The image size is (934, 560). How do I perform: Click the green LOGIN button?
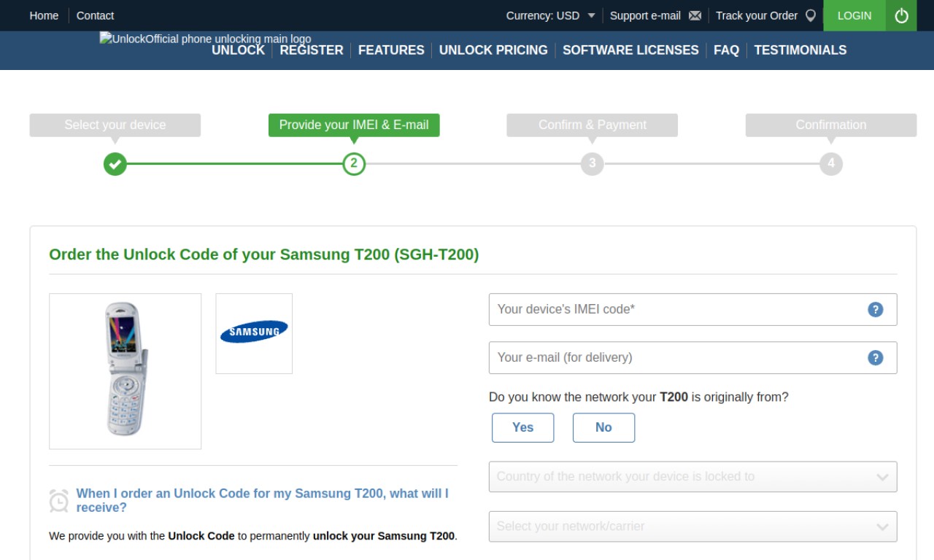854,15
